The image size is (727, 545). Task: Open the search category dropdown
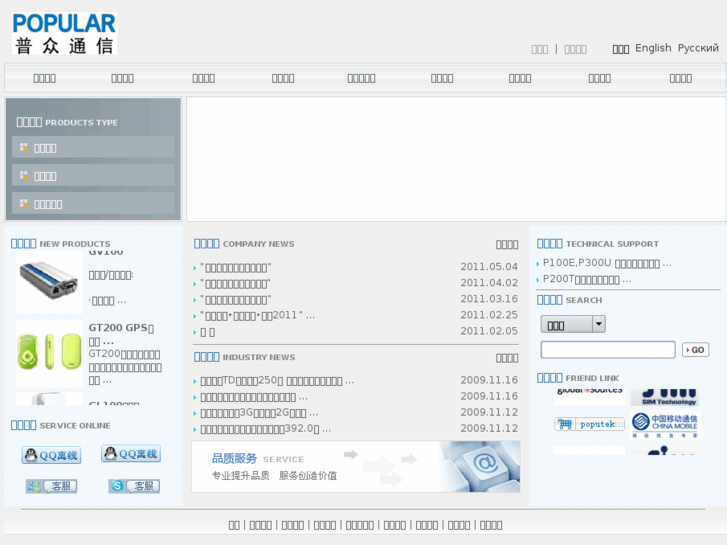573,324
